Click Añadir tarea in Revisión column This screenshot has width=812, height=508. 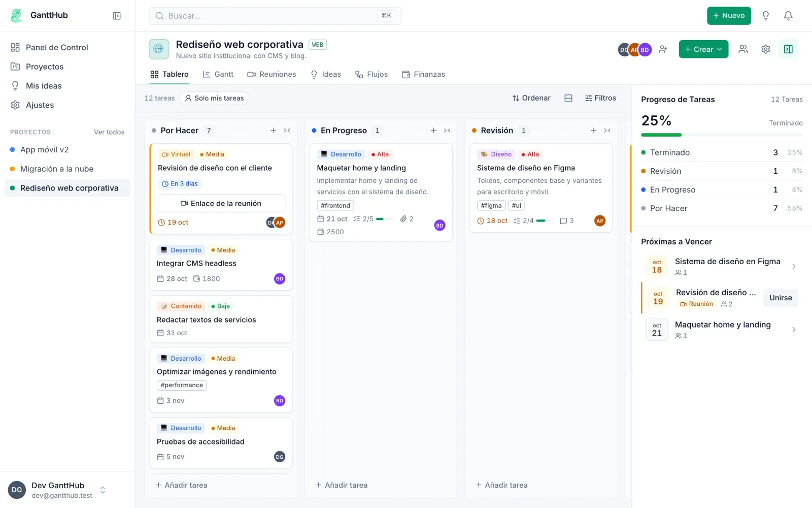[x=501, y=485]
